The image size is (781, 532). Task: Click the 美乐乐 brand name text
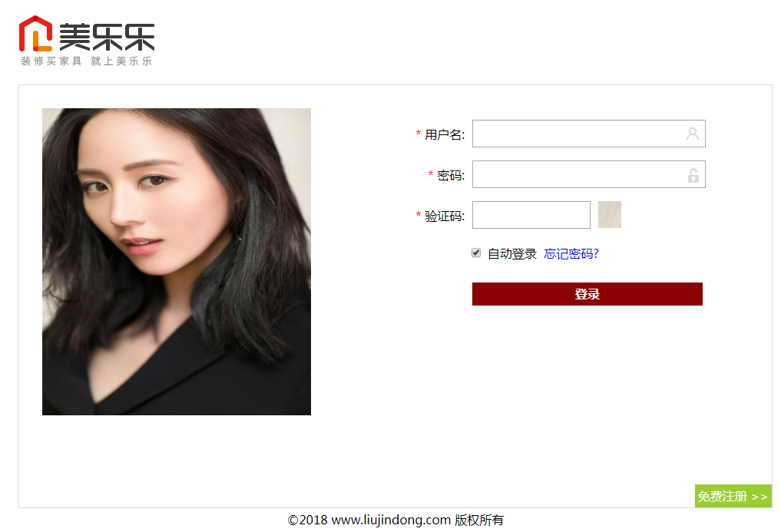click(x=107, y=37)
